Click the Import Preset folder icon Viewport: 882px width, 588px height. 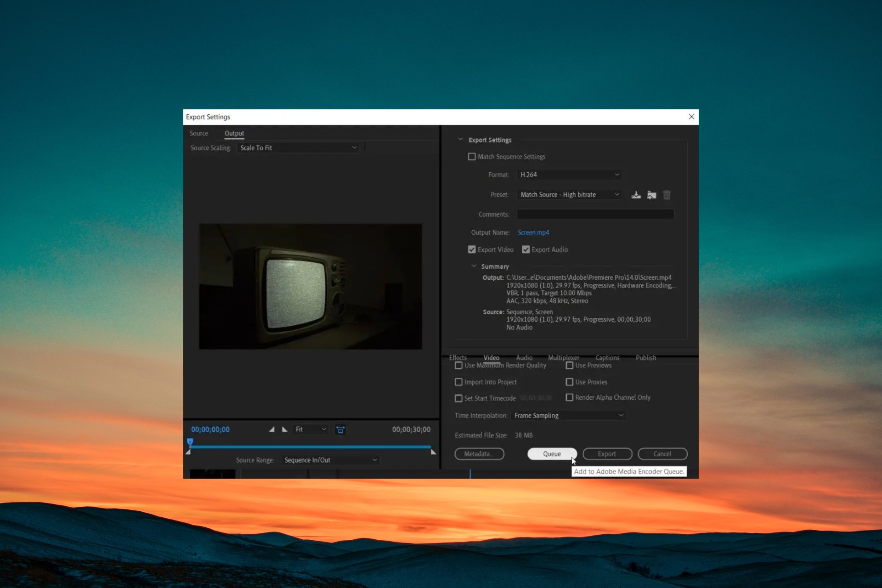[651, 195]
